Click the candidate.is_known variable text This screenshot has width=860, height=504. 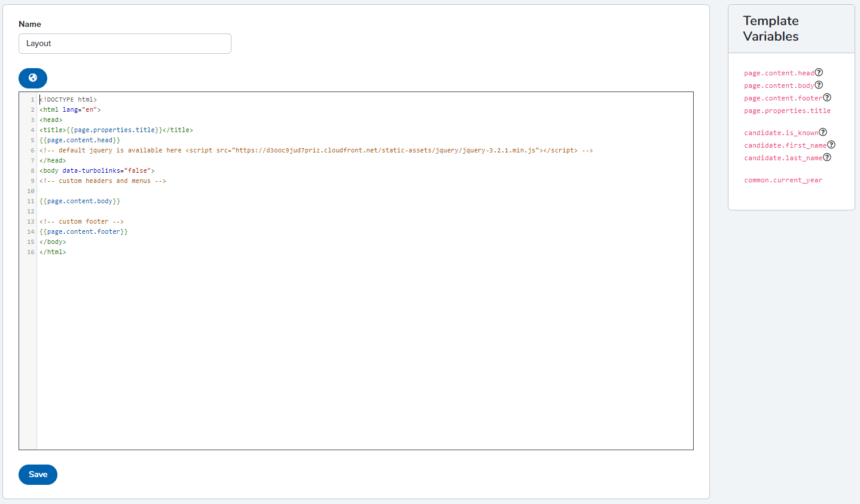coord(780,133)
